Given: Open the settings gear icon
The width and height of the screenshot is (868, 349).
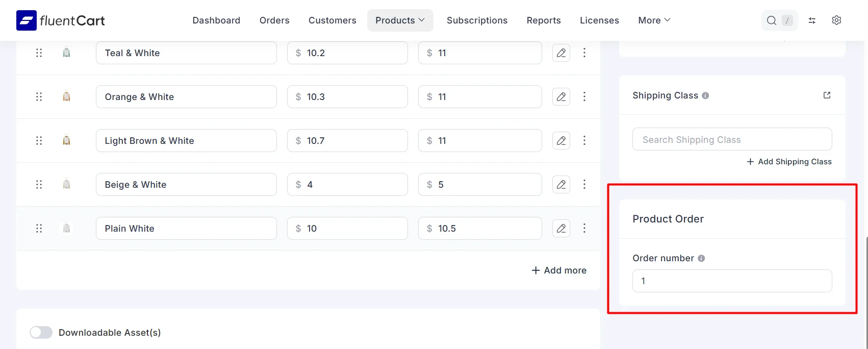Looking at the screenshot, I should 836,20.
